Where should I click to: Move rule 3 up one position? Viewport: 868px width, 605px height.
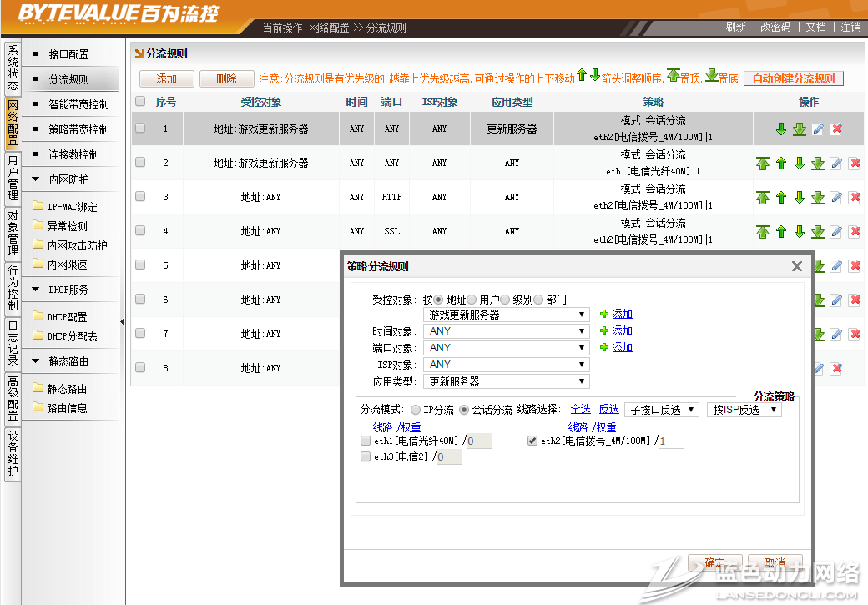point(781,198)
